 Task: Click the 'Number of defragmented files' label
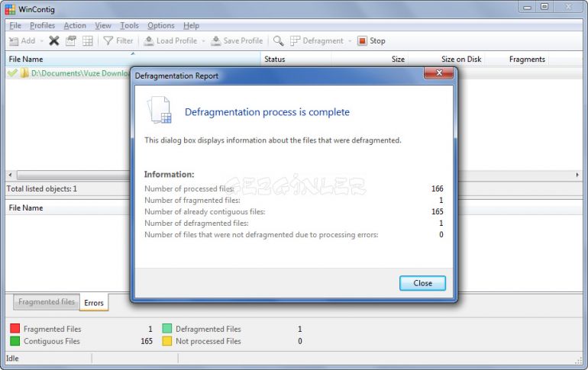point(196,224)
